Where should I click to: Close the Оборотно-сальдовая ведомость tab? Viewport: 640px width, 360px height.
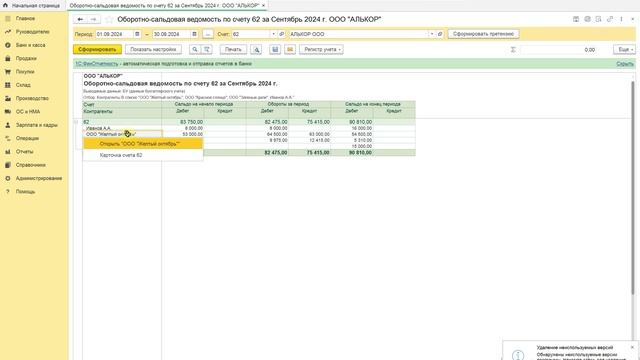pos(263,6)
